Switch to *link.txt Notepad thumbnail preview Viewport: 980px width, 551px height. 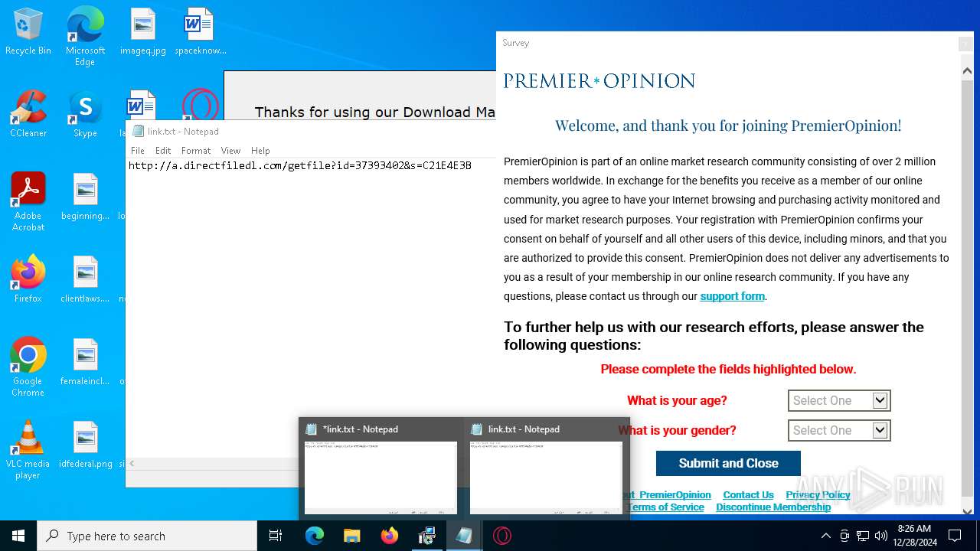pyautogui.click(x=381, y=469)
